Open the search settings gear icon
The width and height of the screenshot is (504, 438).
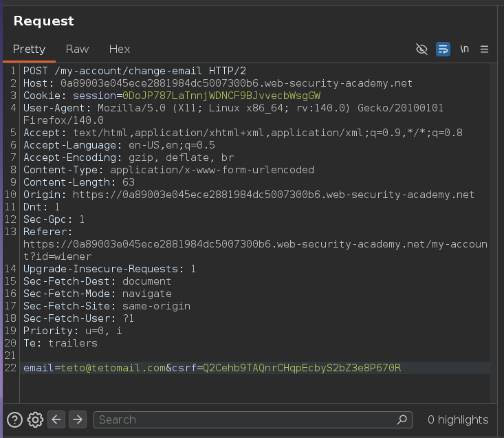pyautogui.click(x=35, y=419)
